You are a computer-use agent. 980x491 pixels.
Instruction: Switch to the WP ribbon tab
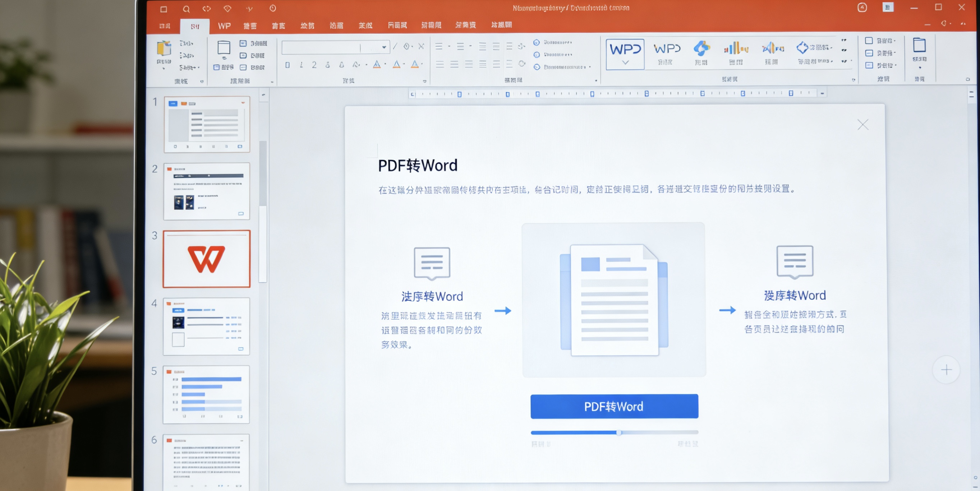224,26
